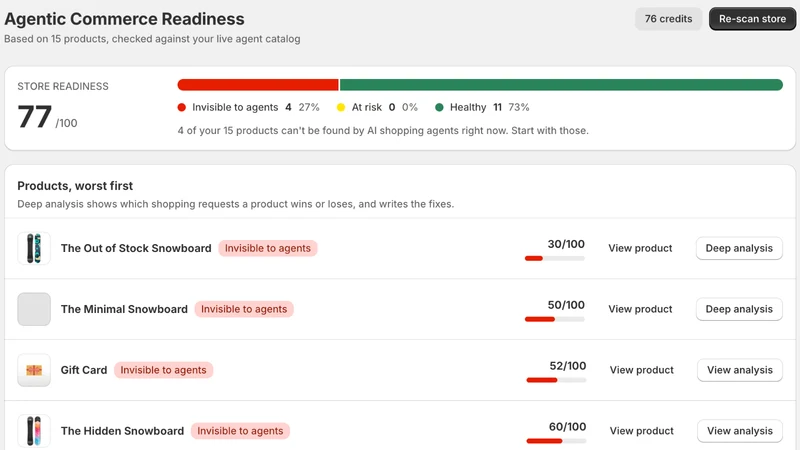Click the 52/100 score progress bar
The width and height of the screenshot is (800, 450).
(x=556, y=380)
